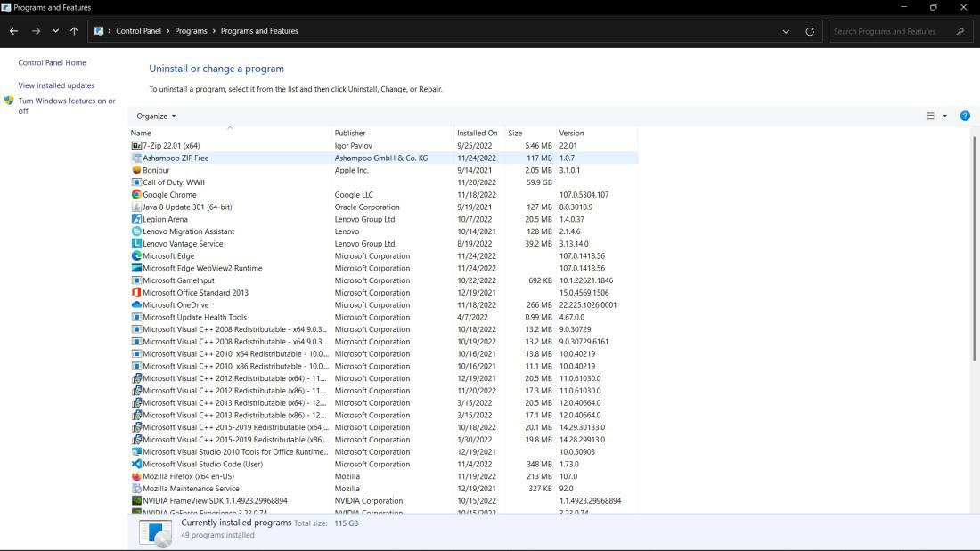Navigate to Programs breadcrumb
Viewport: 980px width, 551px height.
click(191, 31)
